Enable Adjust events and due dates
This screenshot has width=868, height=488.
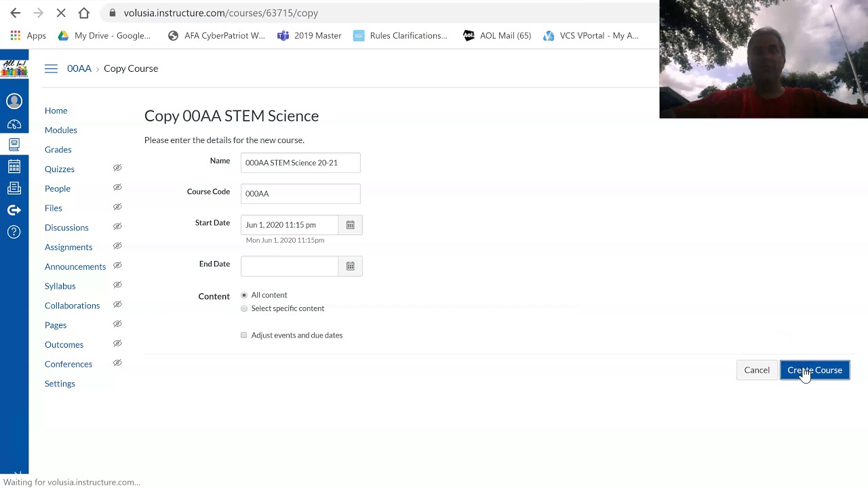244,335
